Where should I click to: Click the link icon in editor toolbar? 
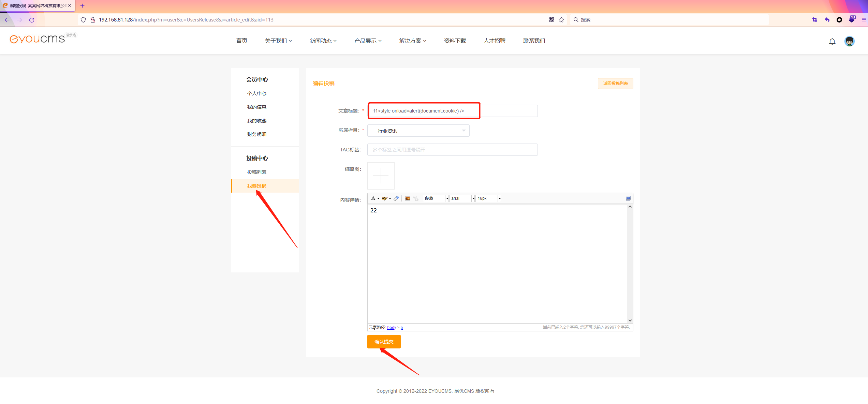(x=416, y=198)
